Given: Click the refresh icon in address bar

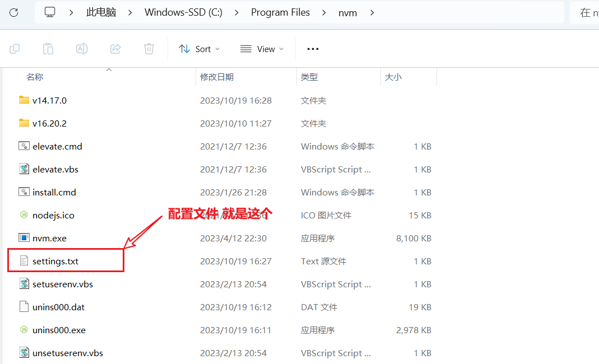Looking at the screenshot, I should pyautogui.click(x=13, y=12).
